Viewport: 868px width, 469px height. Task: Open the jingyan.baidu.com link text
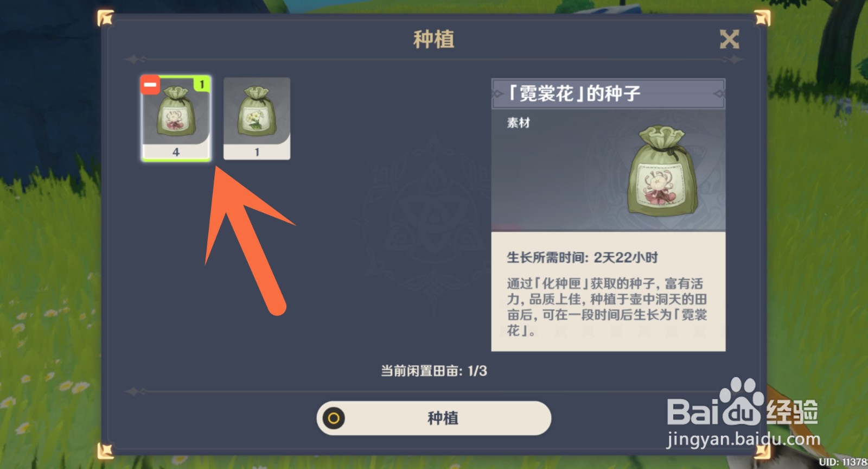(743, 439)
